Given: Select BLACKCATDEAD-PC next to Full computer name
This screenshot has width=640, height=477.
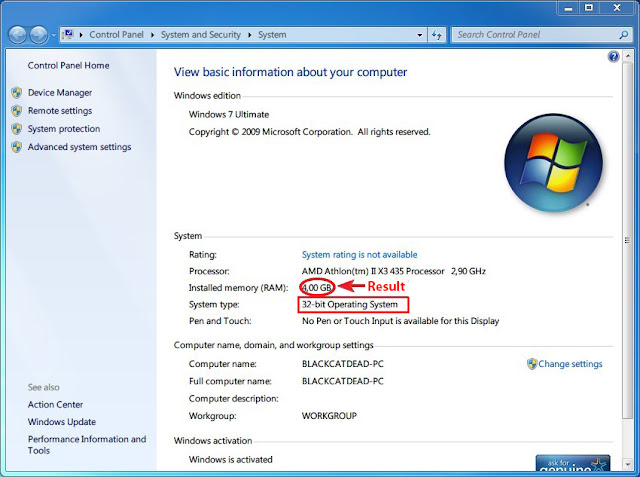Looking at the screenshot, I should (342, 381).
